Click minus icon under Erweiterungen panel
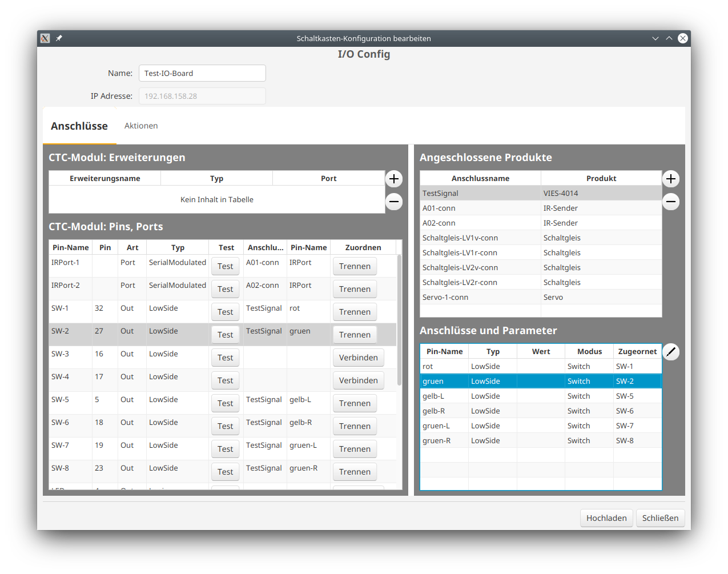Viewport: 728px width, 574px height. (394, 202)
